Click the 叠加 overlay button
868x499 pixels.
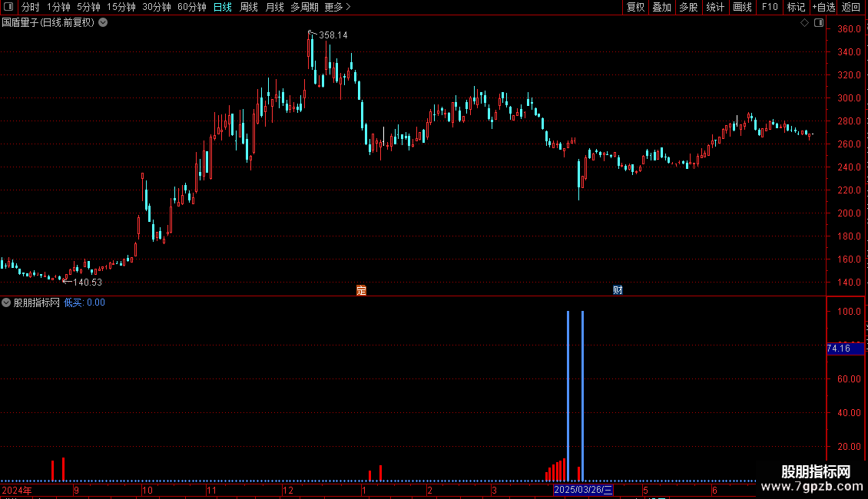click(x=661, y=7)
